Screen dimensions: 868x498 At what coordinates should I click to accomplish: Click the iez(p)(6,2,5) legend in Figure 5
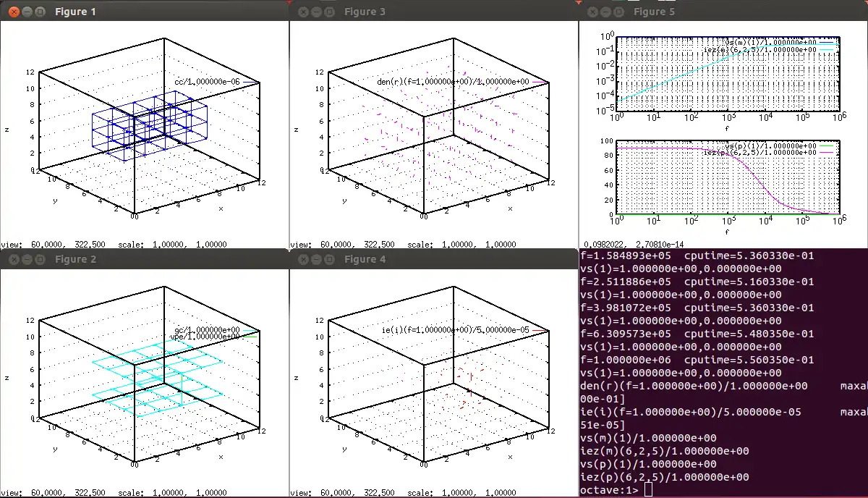point(760,153)
